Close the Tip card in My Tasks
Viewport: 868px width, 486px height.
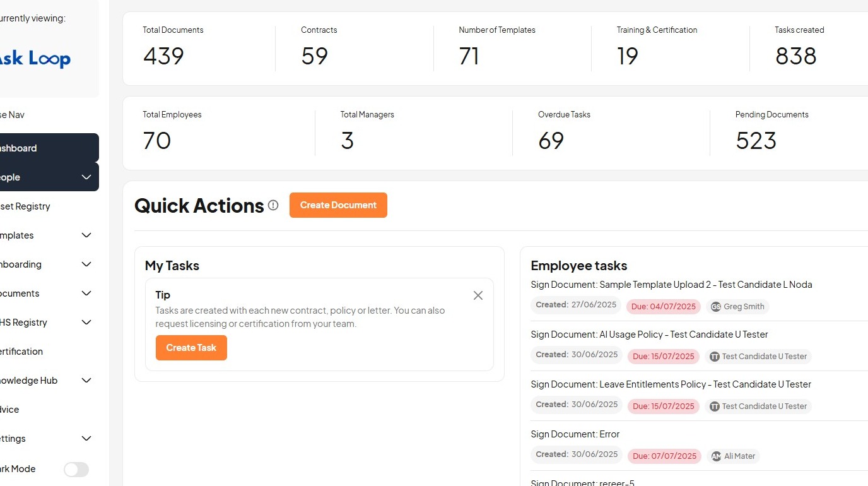[x=478, y=295]
